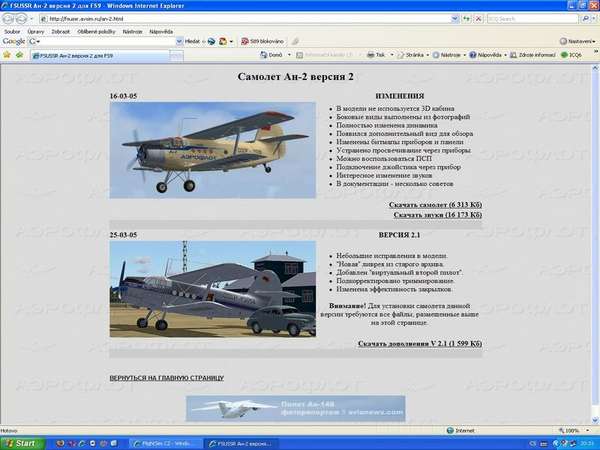Switch to the FlightSim taskbar window button
Viewport: 600px width, 450px height.
click(x=165, y=443)
